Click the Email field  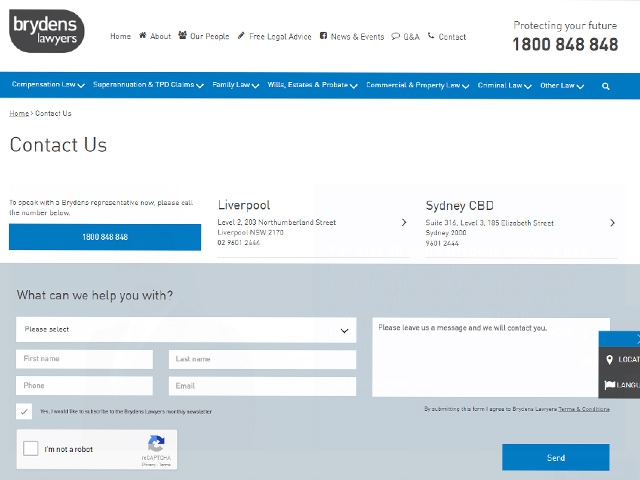pyautogui.click(x=262, y=386)
